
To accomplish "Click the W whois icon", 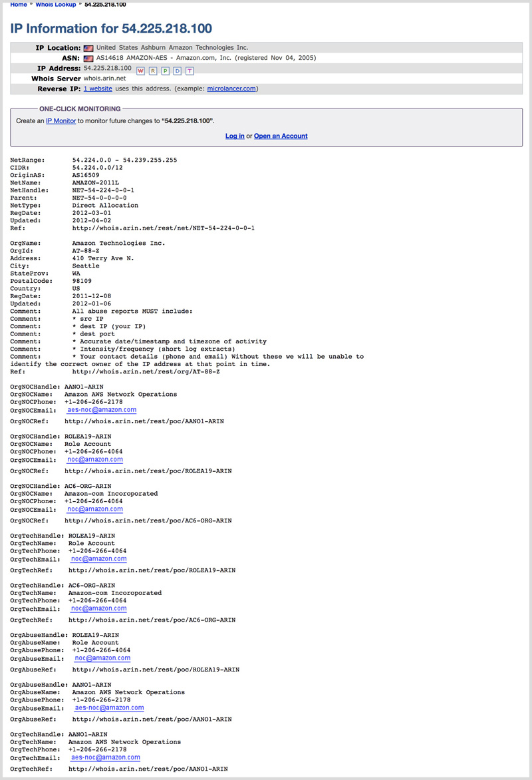I will (x=141, y=71).
